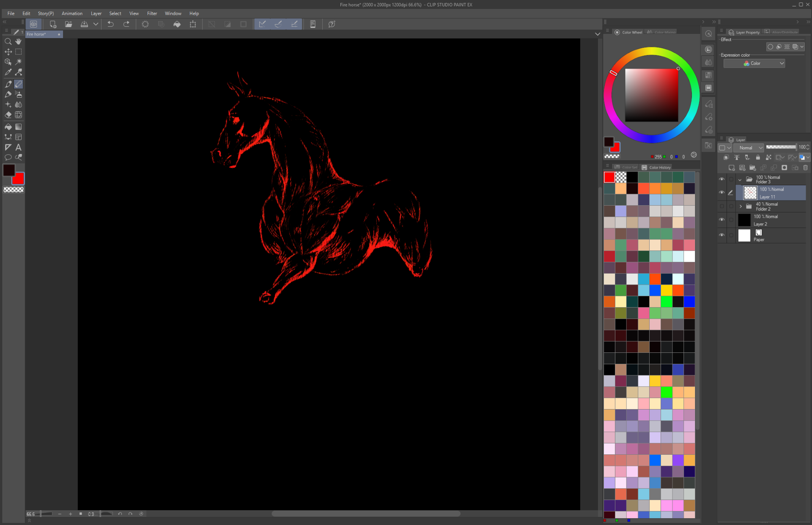
Task: Open the Filter menu
Action: tap(152, 14)
